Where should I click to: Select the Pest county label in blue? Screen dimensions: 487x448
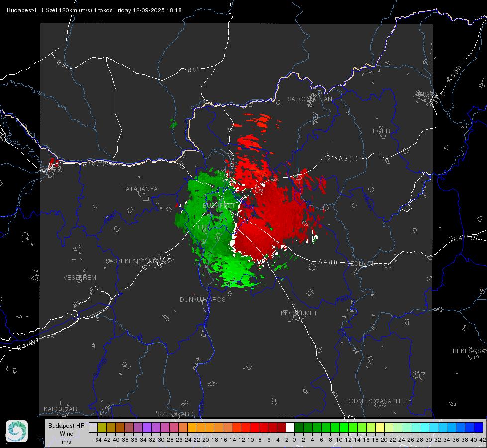pos(342,300)
